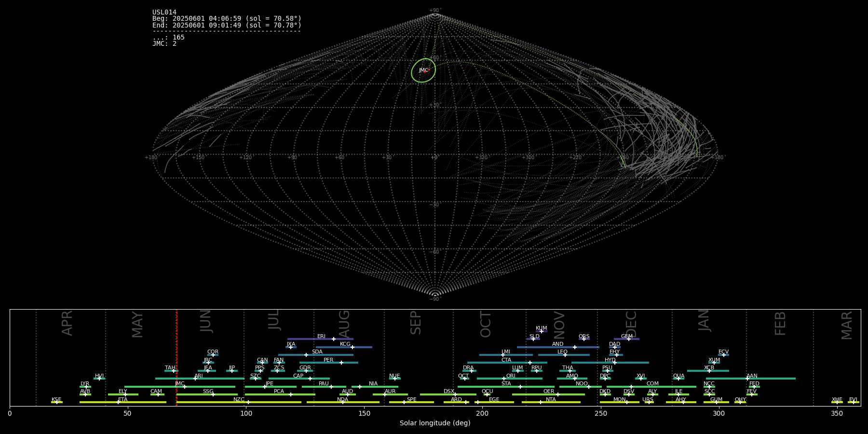Click the ERI shower label

(x=321, y=337)
